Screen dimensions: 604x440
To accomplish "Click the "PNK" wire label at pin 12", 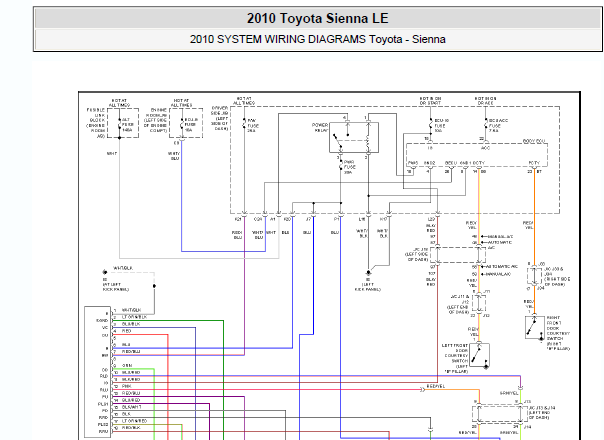I will tap(126, 386).
